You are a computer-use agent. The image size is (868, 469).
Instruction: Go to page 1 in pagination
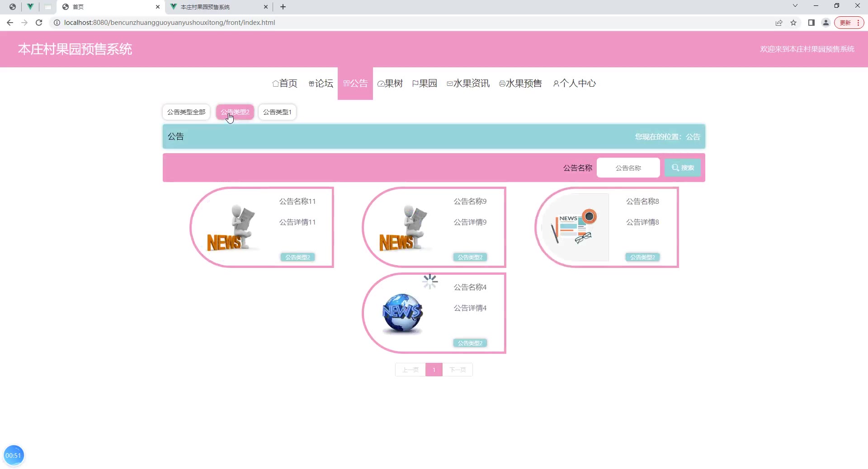tap(434, 370)
